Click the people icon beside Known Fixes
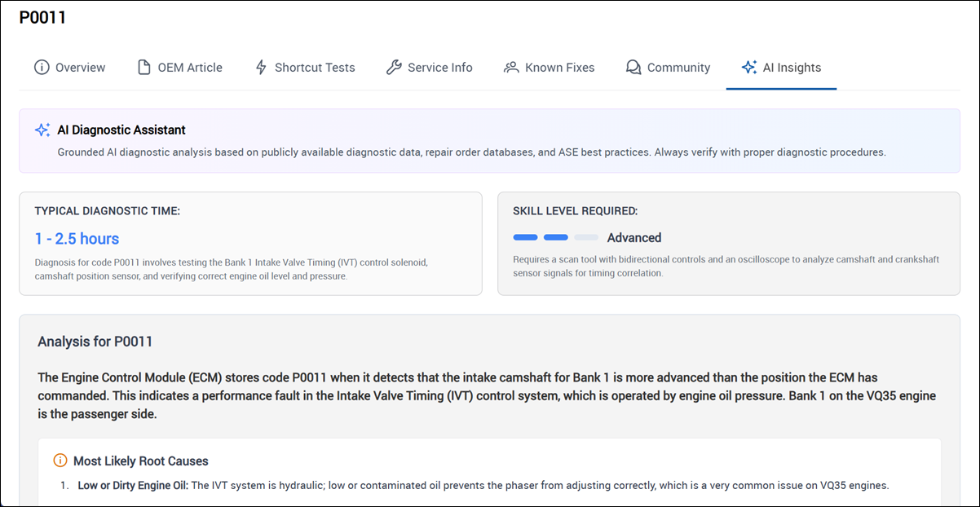This screenshot has width=980, height=507. [511, 68]
